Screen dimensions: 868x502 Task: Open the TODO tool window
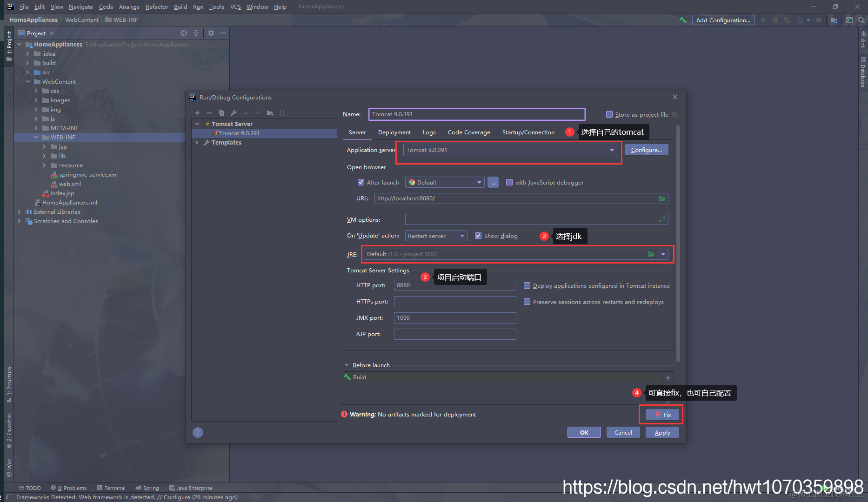(x=30, y=488)
